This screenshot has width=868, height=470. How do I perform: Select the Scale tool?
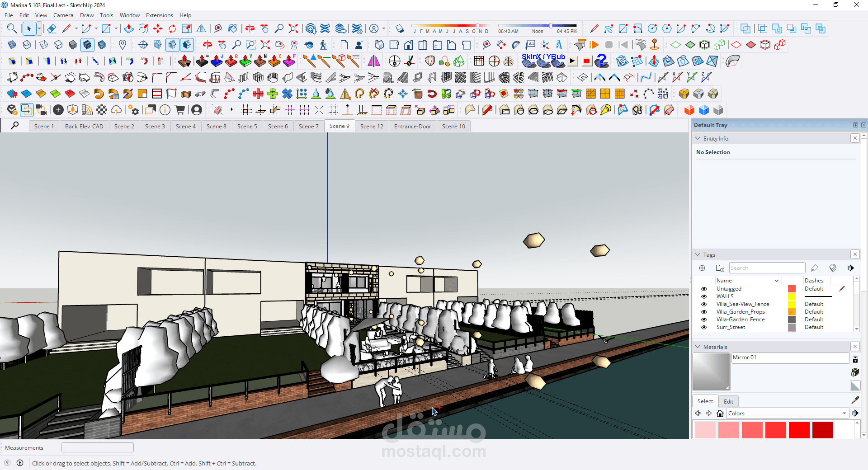[x=187, y=29]
